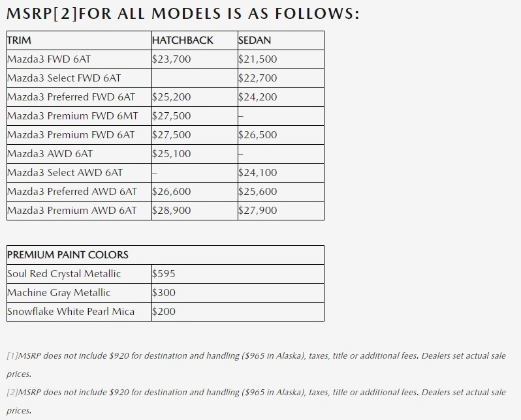Click the $25,100 AWD hatchback price

(x=172, y=154)
